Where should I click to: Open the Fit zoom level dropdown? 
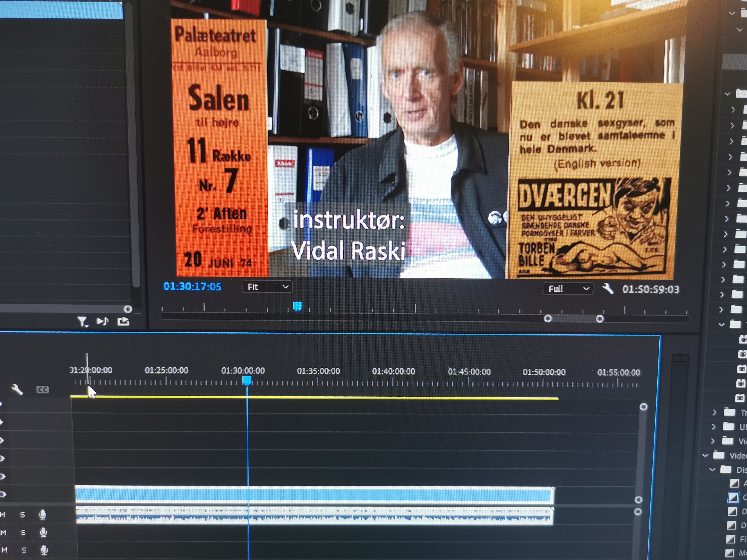(x=267, y=287)
